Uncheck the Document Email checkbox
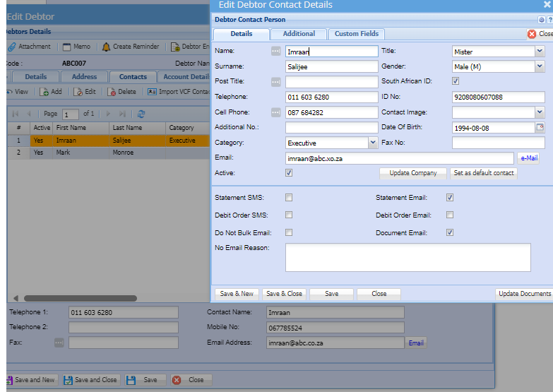This screenshot has height=392, width=553. pos(450,232)
